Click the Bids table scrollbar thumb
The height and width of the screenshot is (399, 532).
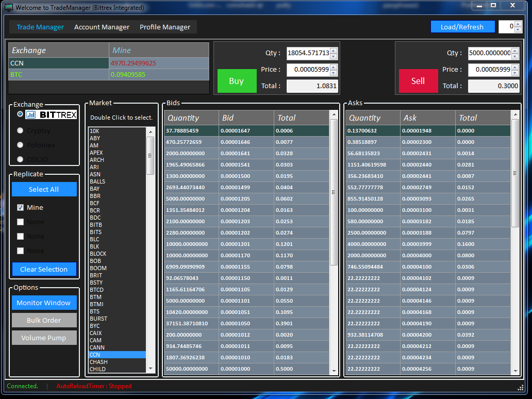tap(334, 192)
